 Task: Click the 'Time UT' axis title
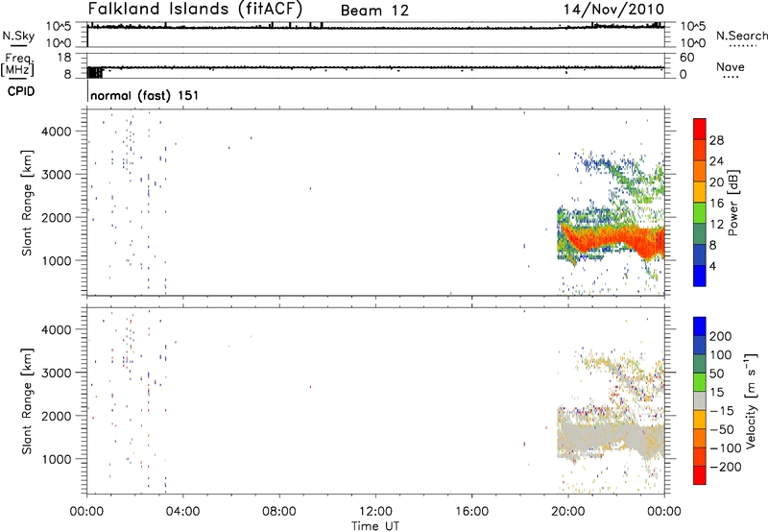pos(375,526)
